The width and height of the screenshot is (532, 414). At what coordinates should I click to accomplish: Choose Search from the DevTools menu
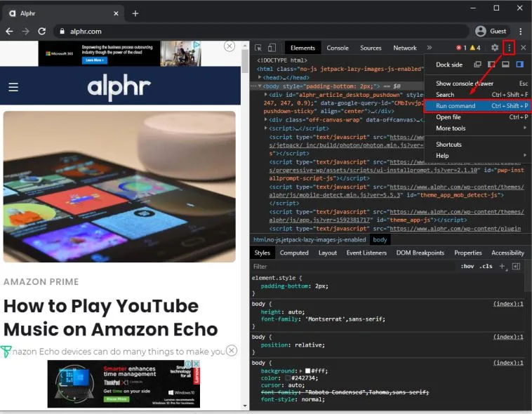479,95
